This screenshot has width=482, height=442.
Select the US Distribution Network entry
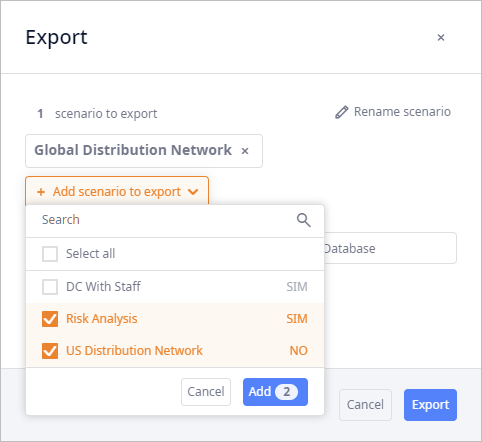(x=175, y=351)
